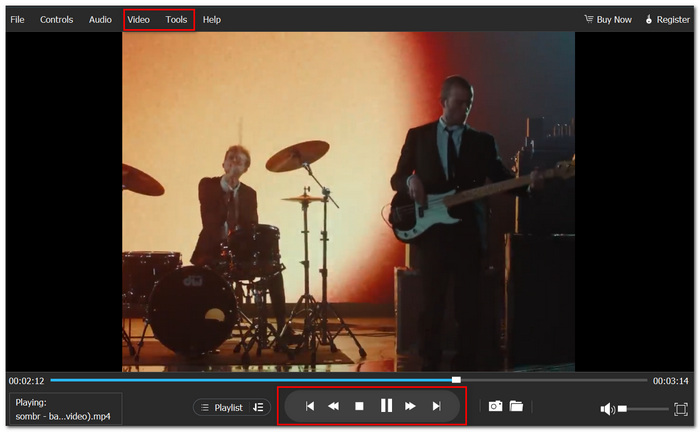Mute the volume speaker icon

607,409
